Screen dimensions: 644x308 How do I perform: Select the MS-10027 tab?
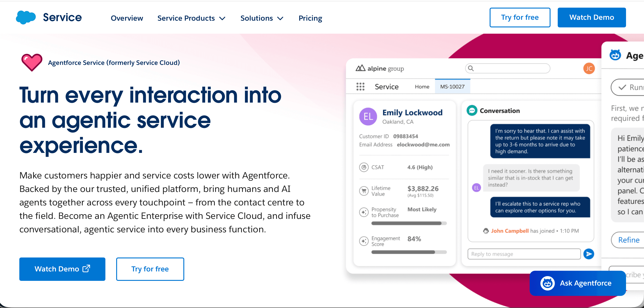452,86
